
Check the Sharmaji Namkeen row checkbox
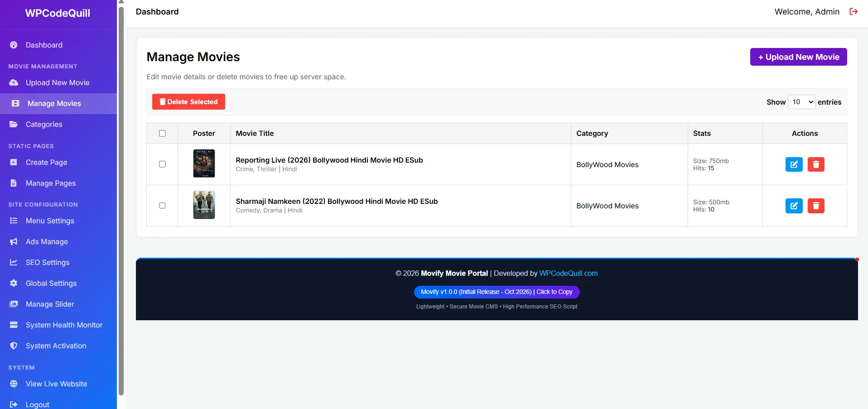(x=162, y=205)
